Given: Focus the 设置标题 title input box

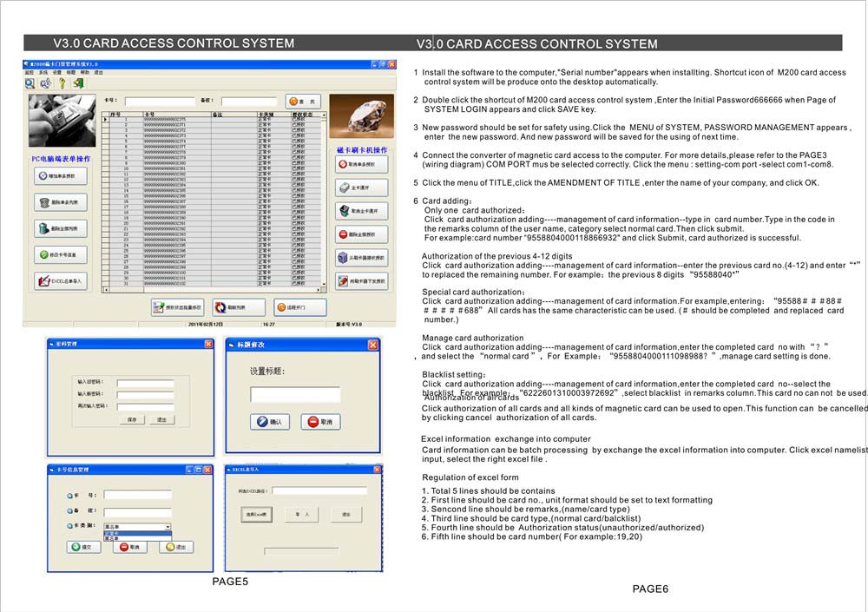Looking at the screenshot, I should [x=295, y=394].
